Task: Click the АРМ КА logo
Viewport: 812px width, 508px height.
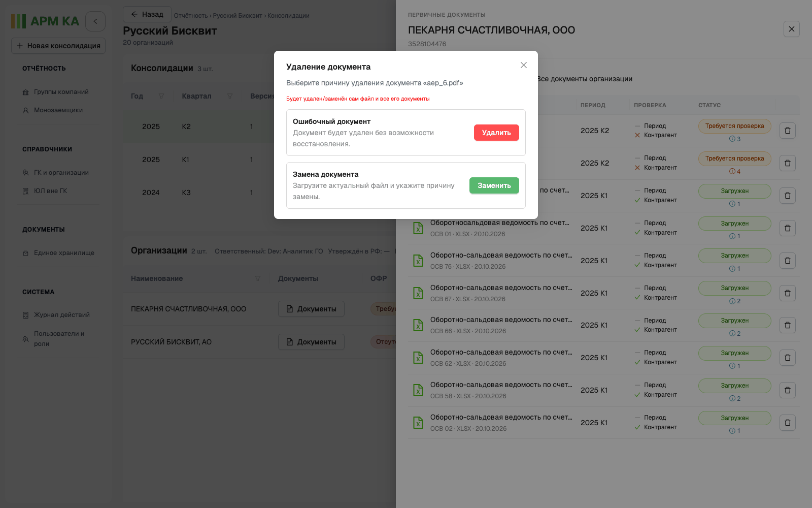Action: point(45,21)
